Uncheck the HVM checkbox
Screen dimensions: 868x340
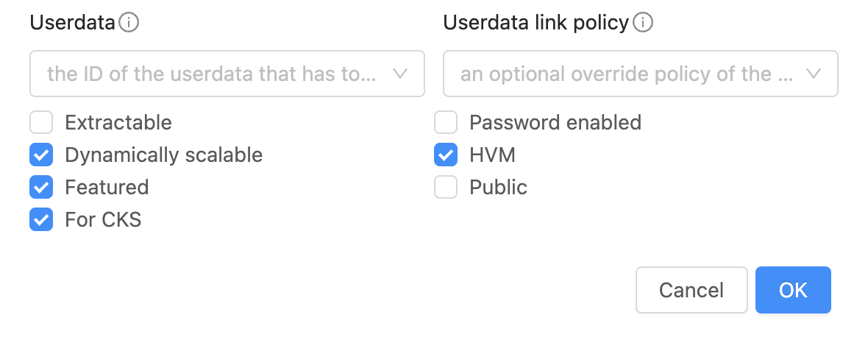point(446,155)
